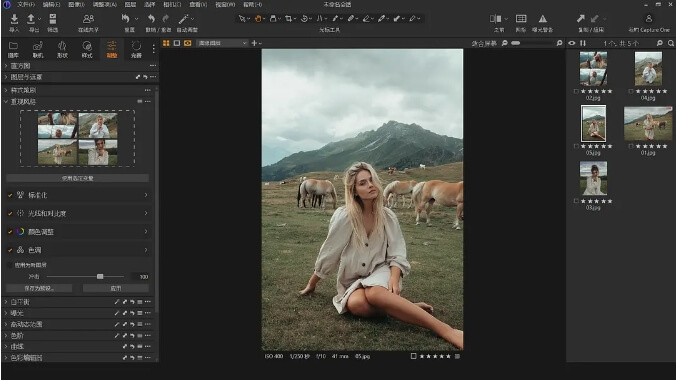Open the viewer layer selection dropdown
This screenshot has width=676, height=380.
coord(222,43)
